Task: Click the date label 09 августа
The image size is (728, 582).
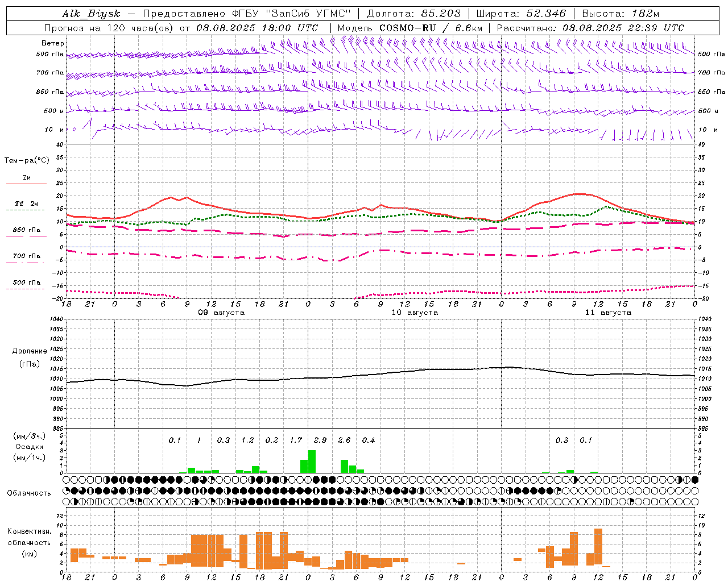Action: pos(221,313)
